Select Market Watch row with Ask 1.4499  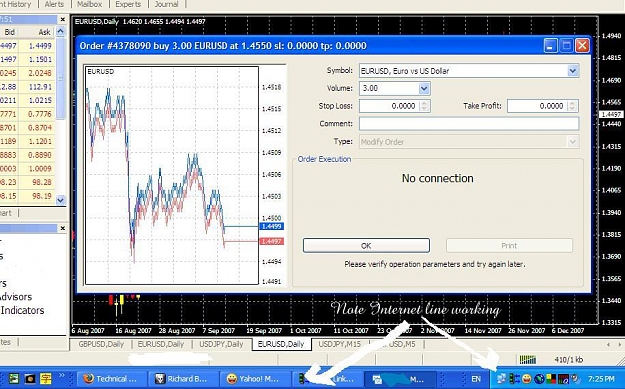tap(27, 46)
